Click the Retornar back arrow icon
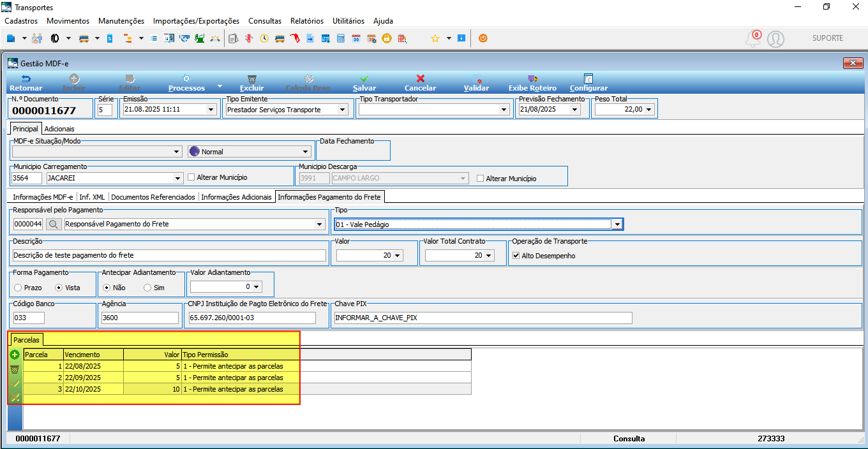 click(x=26, y=78)
